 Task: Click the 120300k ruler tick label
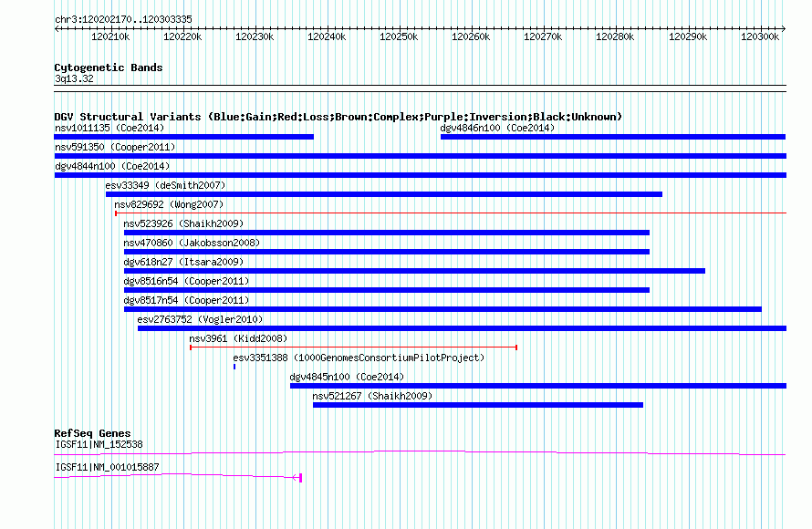point(759,36)
